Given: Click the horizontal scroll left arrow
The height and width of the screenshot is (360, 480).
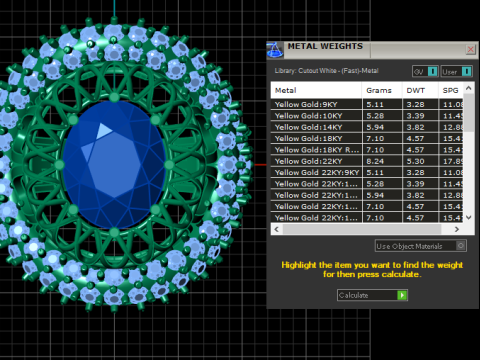Looking at the screenshot, I should [x=276, y=229].
